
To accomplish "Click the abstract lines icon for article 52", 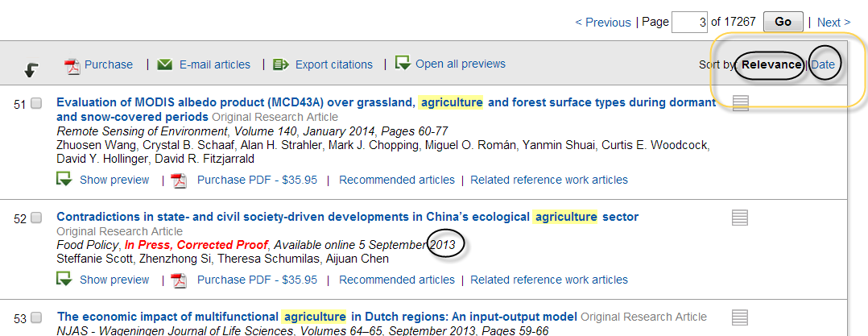I will pyautogui.click(x=740, y=218).
